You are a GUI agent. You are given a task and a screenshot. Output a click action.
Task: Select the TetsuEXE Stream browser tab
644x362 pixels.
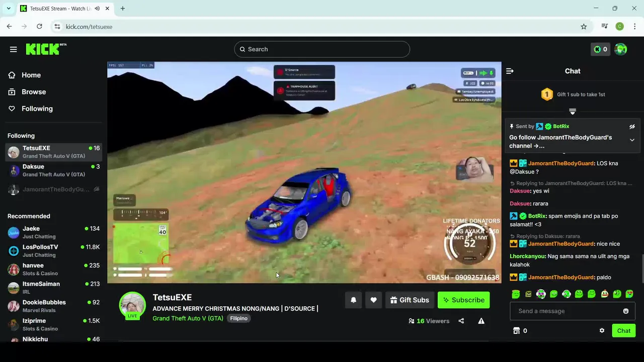click(x=65, y=9)
